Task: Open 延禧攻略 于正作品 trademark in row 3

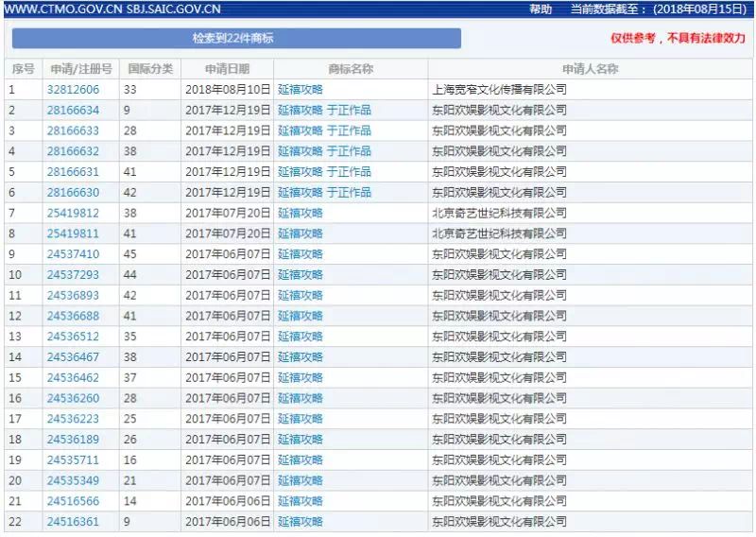Action: (x=324, y=130)
